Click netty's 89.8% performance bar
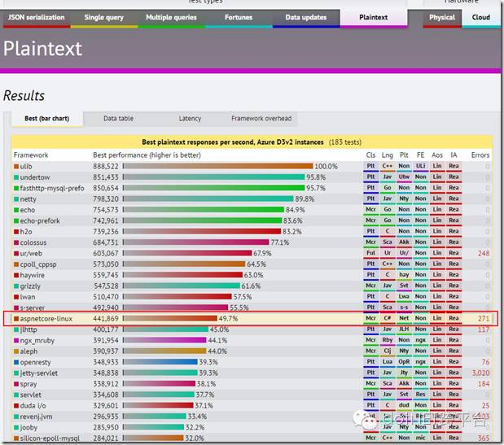This screenshot has width=504, height=445. point(208,199)
